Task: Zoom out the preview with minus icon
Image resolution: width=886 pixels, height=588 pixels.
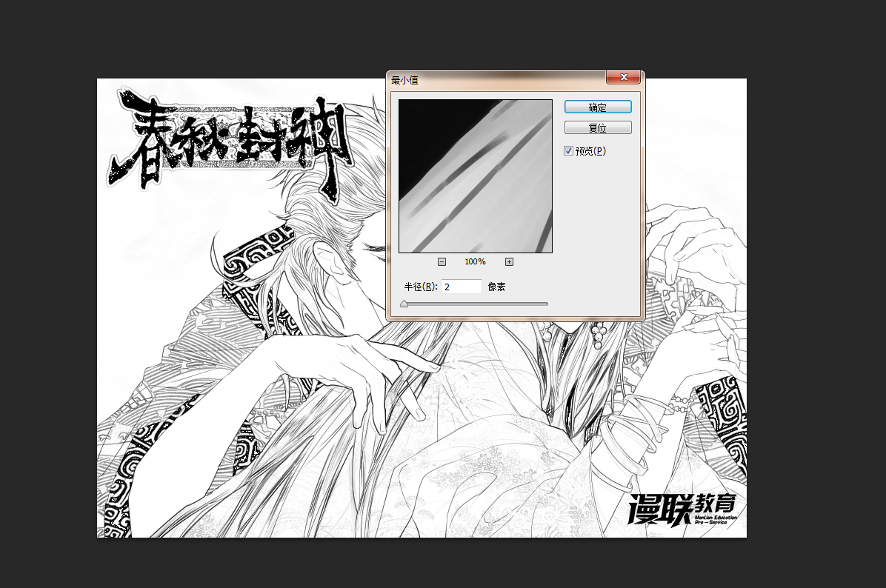Action: [442, 261]
